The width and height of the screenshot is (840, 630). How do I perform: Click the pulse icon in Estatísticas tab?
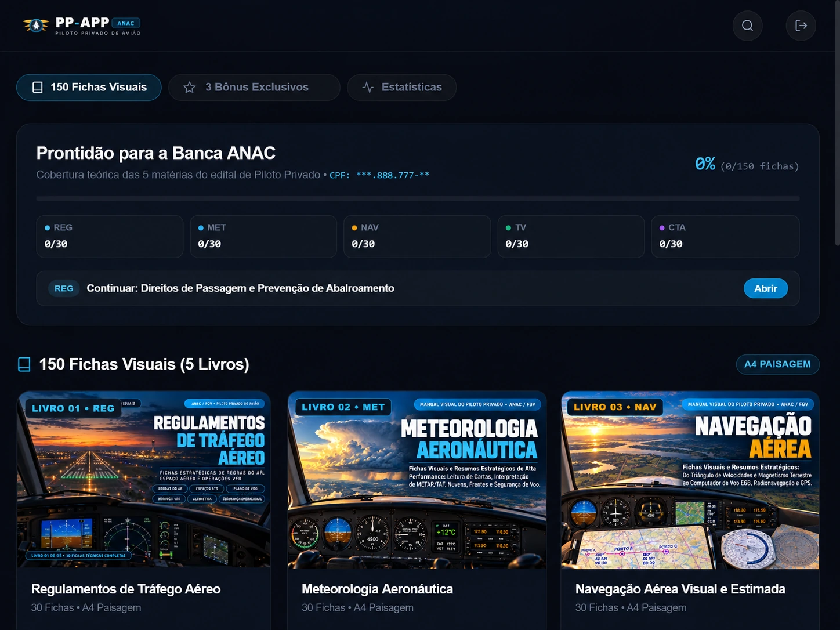coord(368,88)
